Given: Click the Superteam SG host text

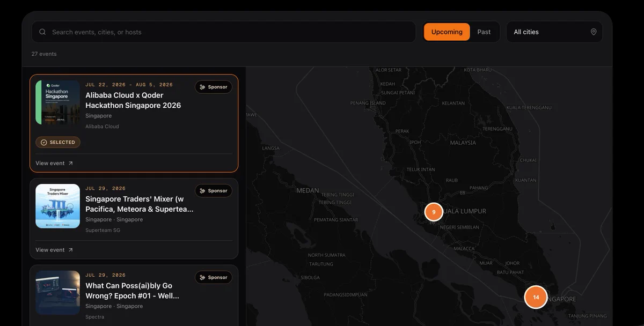Looking at the screenshot, I should click(103, 230).
